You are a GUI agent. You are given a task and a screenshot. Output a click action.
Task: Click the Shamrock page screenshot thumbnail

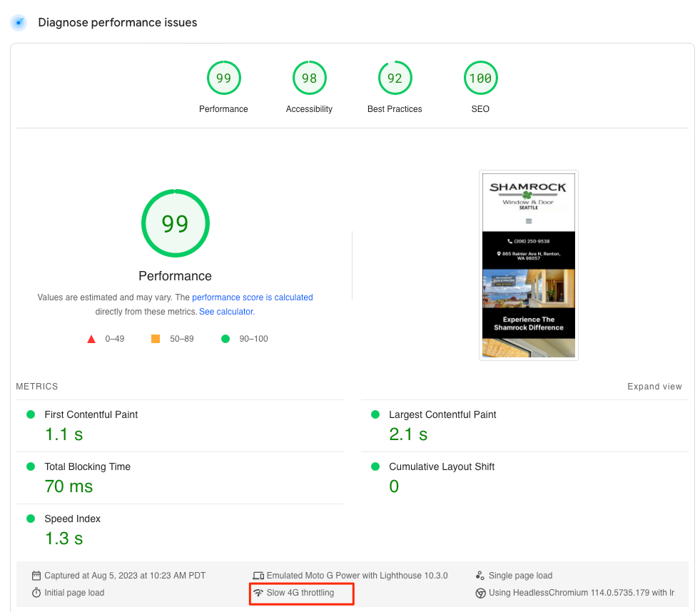(528, 265)
